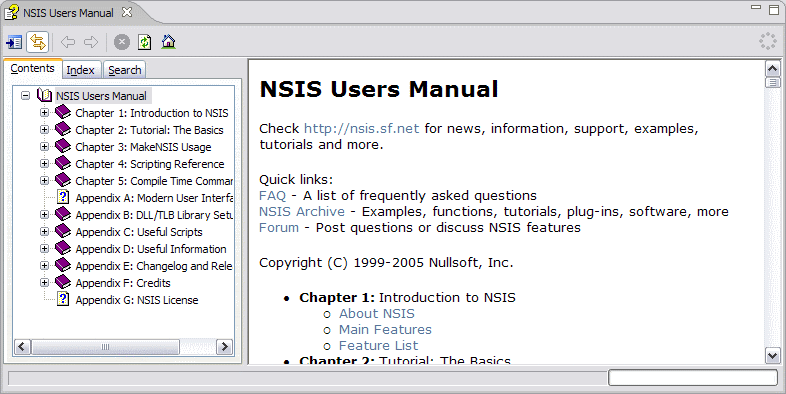
Task: Open the About NSIS link
Action: [x=377, y=314]
